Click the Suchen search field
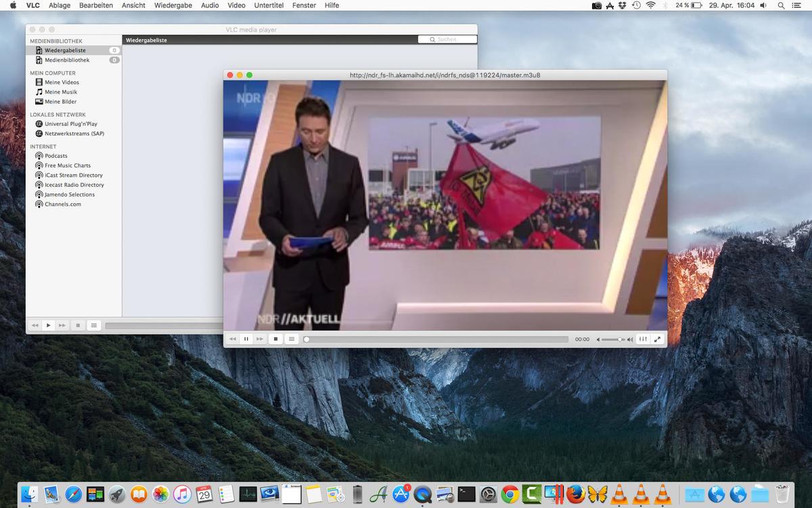812x508 pixels. coord(446,39)
